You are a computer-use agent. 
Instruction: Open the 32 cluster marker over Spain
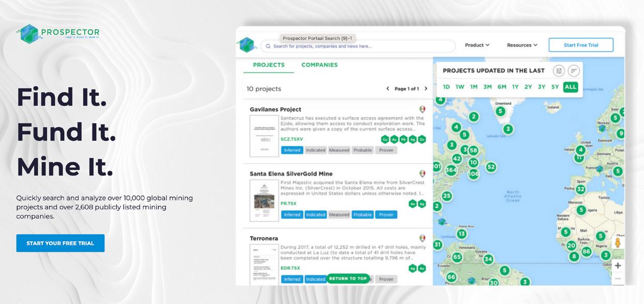[x=581, y=189]
